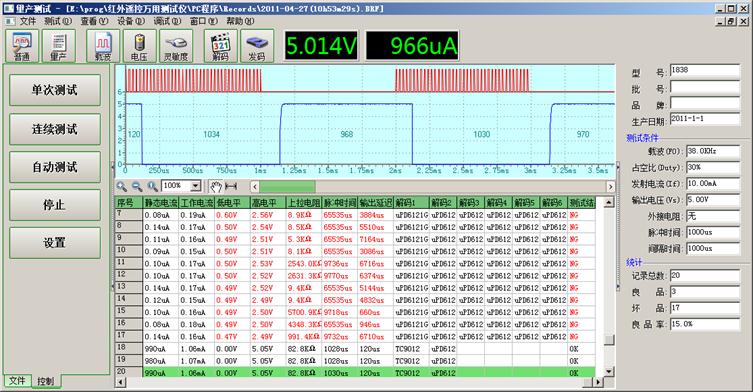Click the table vertical scrollbar up arrow
Image resolution: width=753 pixels, height=392 pixels.
coord(609,202)
